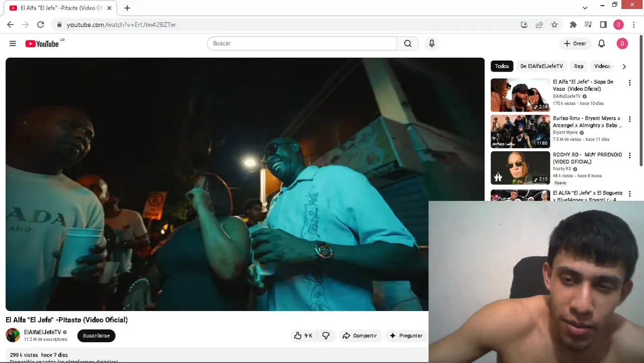The image size is (644, 363).
Task: Click the video title Pitaste text
Action: [67, 320]
